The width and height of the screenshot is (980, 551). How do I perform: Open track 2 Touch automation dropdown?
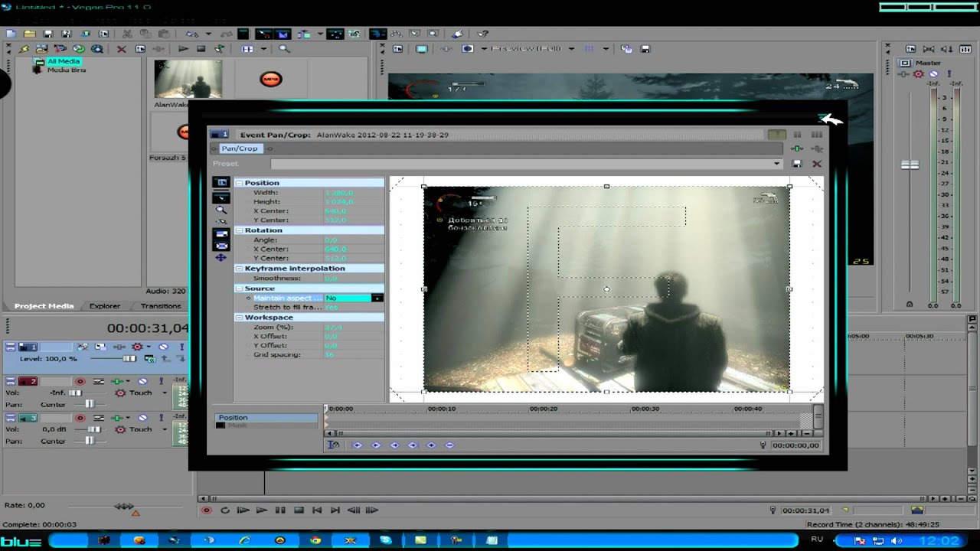tap(164, 393)
